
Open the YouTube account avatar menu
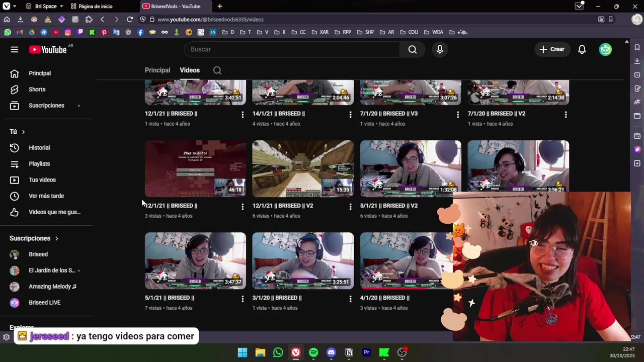click(x=605, y=49)
